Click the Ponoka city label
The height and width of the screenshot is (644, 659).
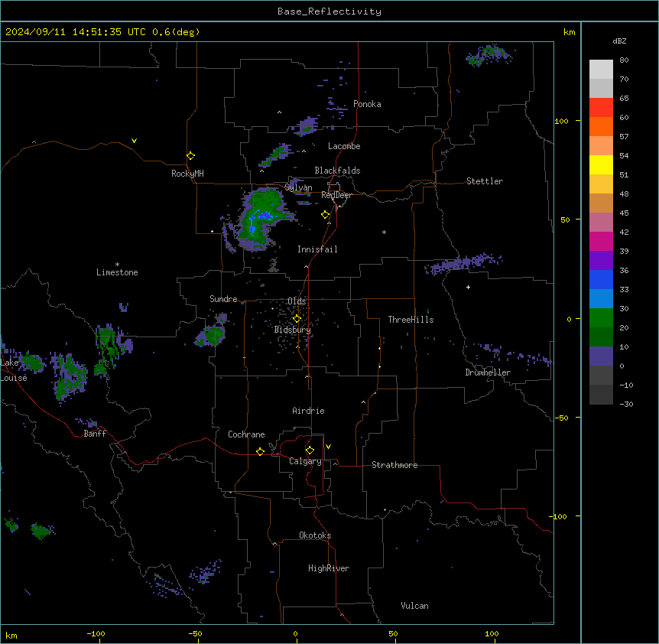[x=367, y=104]
